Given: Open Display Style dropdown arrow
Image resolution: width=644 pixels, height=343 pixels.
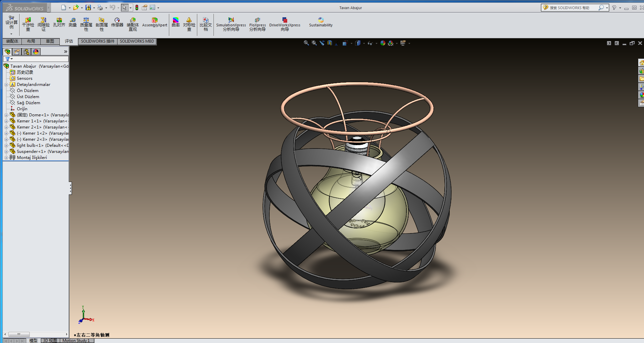Looking at the screenshot, I should pyautogui.click(x=364, y=43).
